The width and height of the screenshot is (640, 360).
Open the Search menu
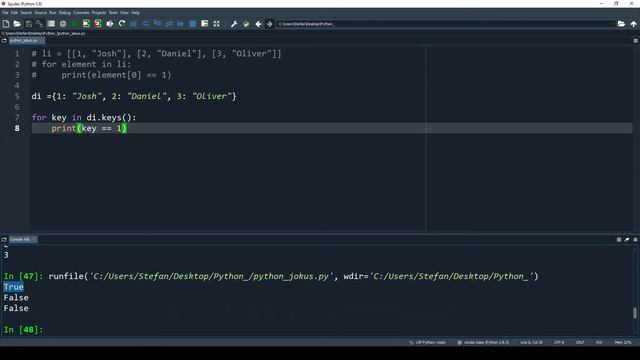click(x=26, y=13)
